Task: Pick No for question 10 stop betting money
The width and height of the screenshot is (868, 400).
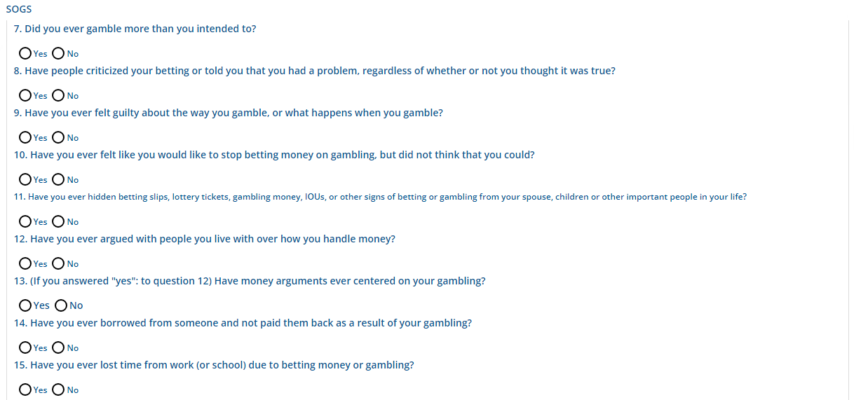Action: 58,179
